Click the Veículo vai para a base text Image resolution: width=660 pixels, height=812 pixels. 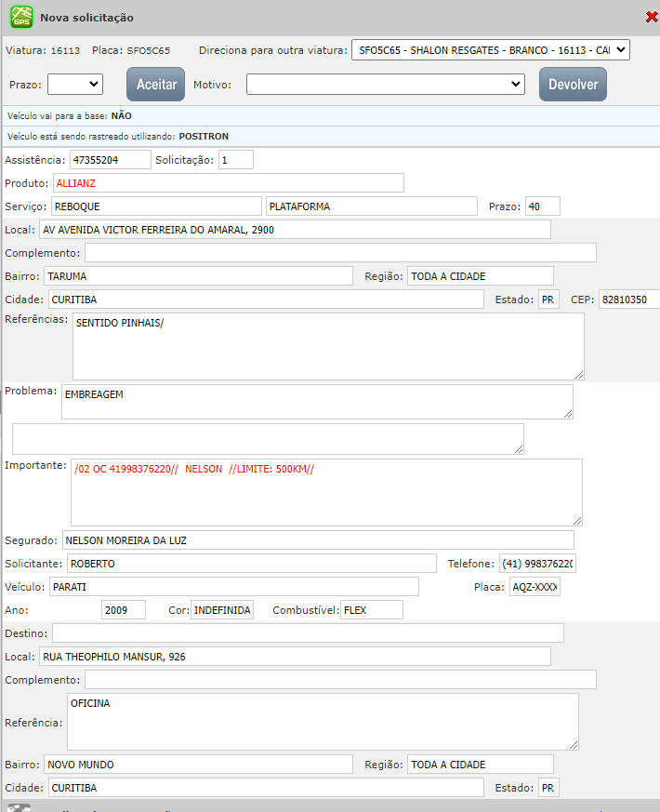point(70,116)
